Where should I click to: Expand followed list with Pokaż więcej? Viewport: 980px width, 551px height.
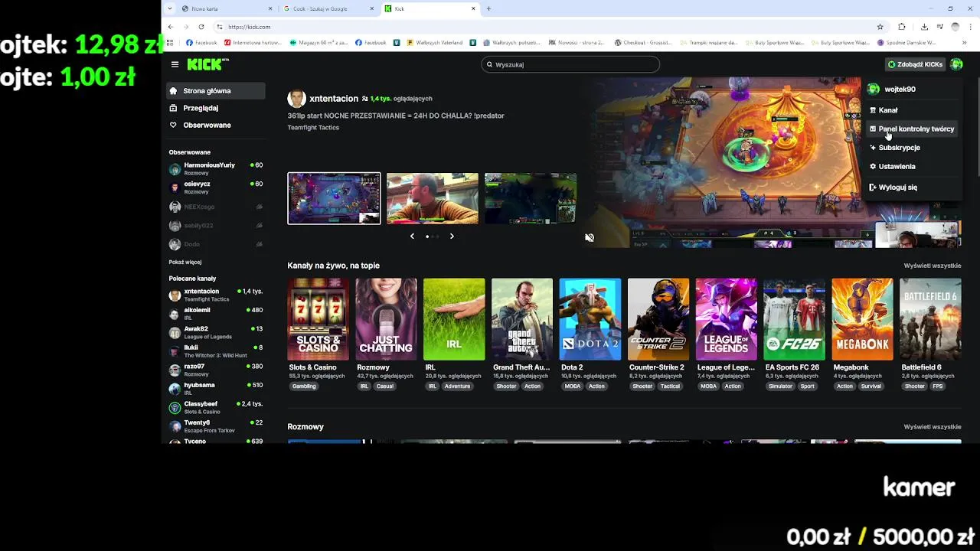tap(185, 262)
